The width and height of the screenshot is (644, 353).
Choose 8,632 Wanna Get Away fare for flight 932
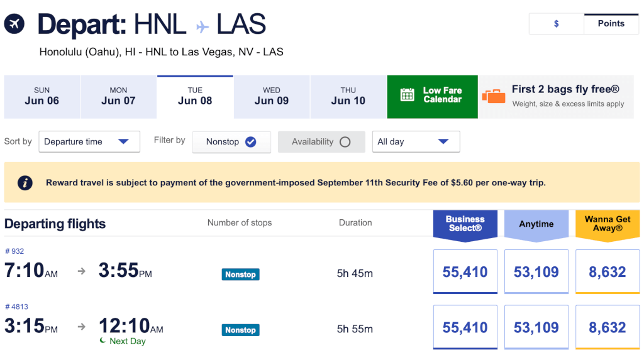point(608,271)
